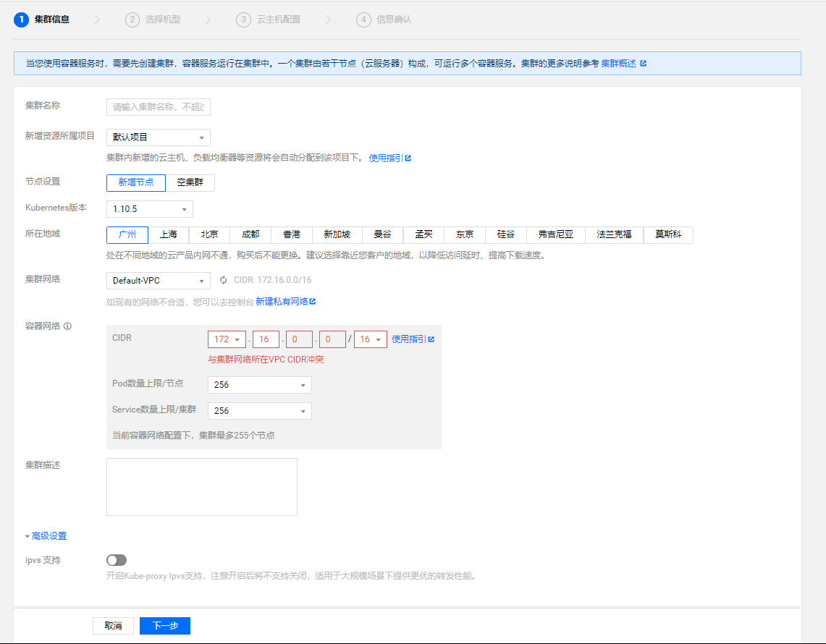
Task: Choose 香港 region
Action: pos(292,234)
